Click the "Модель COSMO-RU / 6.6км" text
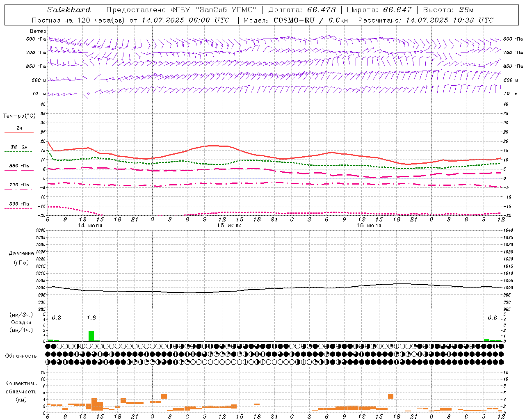The image size is (525, 420). point(296,20)
